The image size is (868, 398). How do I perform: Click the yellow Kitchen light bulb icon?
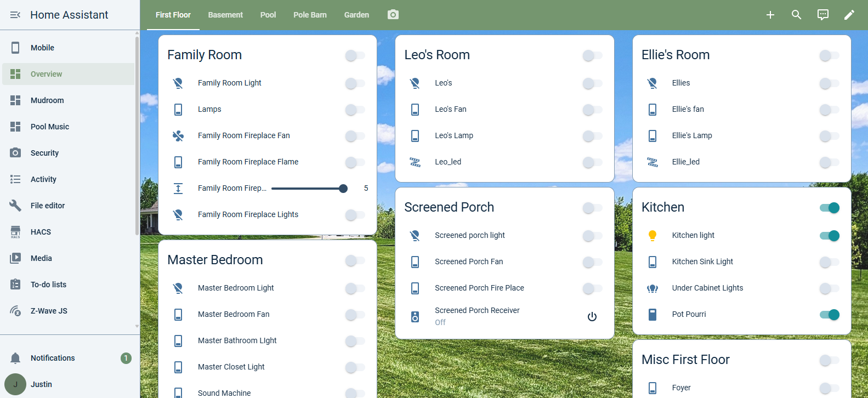(x=653, y=236)
